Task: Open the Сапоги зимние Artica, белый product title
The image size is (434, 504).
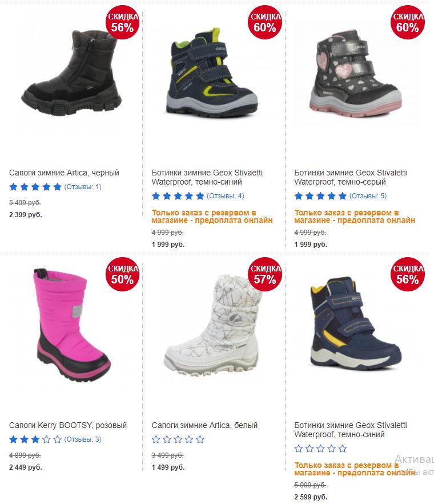Action: (x=204, y=425)
